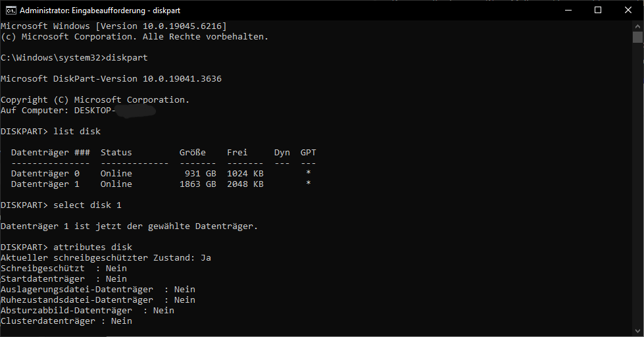
Task: Click the 'Microsoft DiskPart-Version' line
Action: (x=111, y=78)
